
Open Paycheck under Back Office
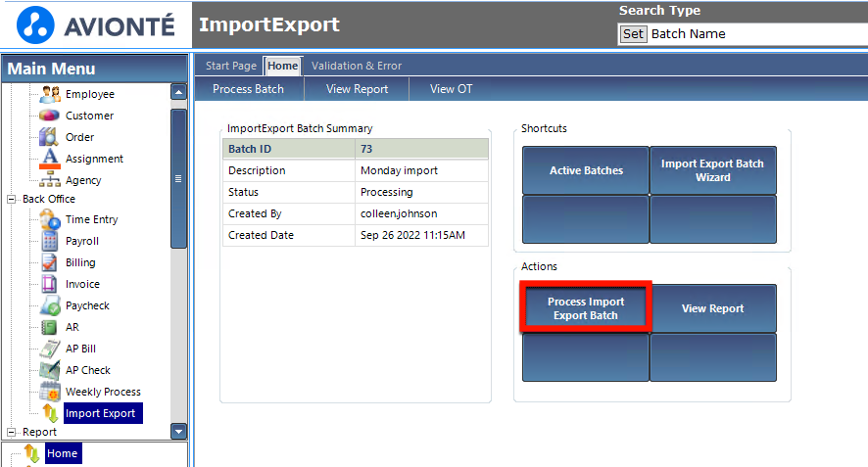87,306
